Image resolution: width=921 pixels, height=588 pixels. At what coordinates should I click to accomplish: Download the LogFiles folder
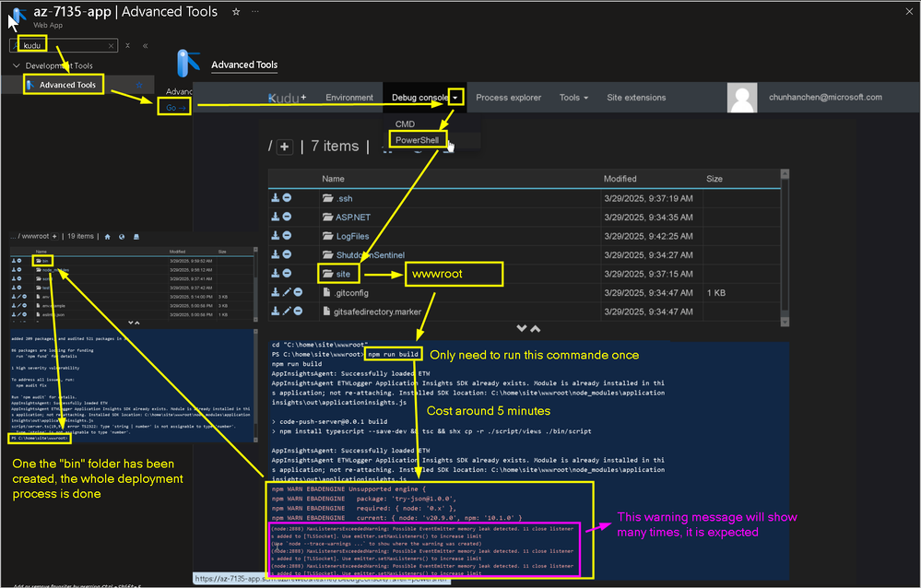pyautogui.click(x=275, y=236)
